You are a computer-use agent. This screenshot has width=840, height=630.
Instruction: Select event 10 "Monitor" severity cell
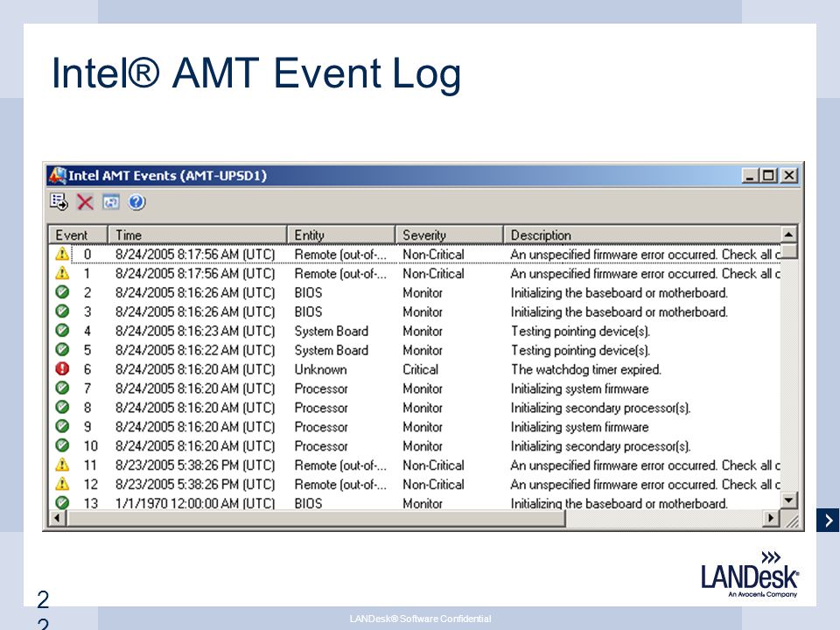[x=423, y=446]
